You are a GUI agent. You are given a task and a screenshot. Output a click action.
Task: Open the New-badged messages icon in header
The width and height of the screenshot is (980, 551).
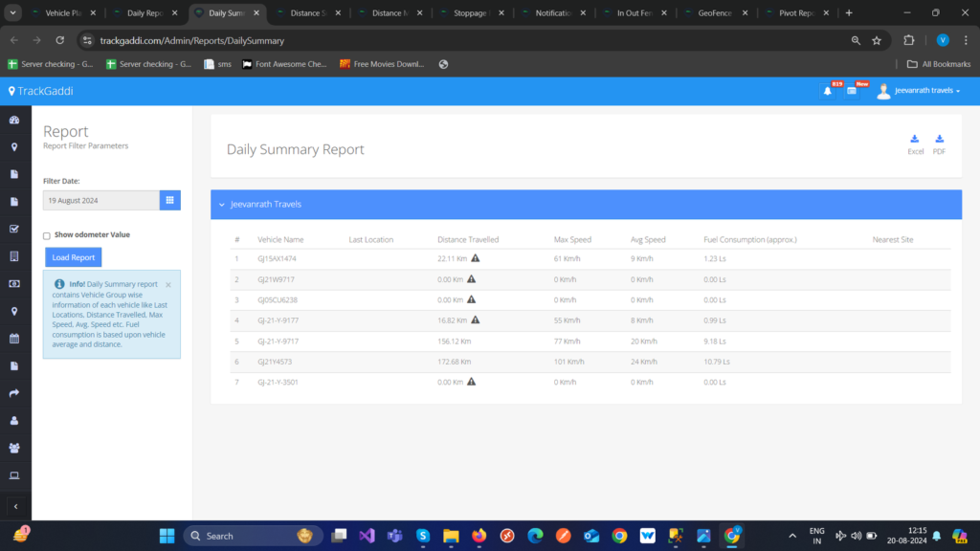click(852, 91)
